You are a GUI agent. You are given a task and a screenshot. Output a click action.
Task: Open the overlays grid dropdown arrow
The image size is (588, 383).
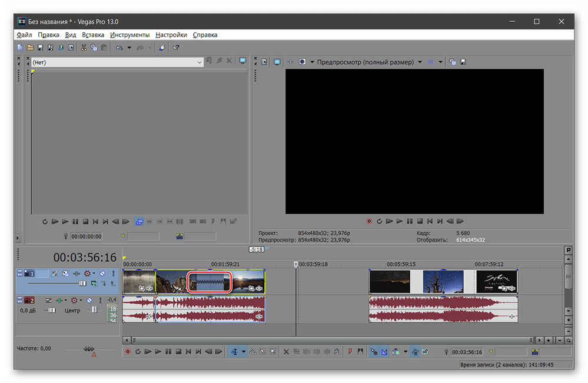coord(440,62)
